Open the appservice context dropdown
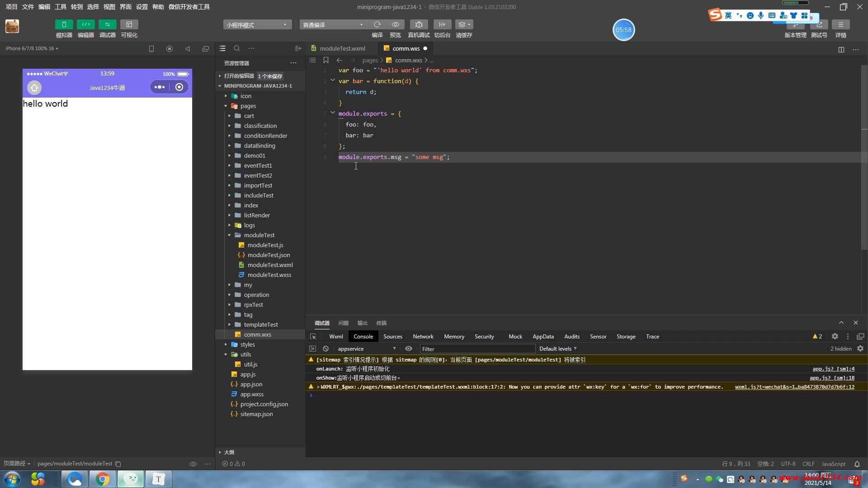 pos(367,348)
